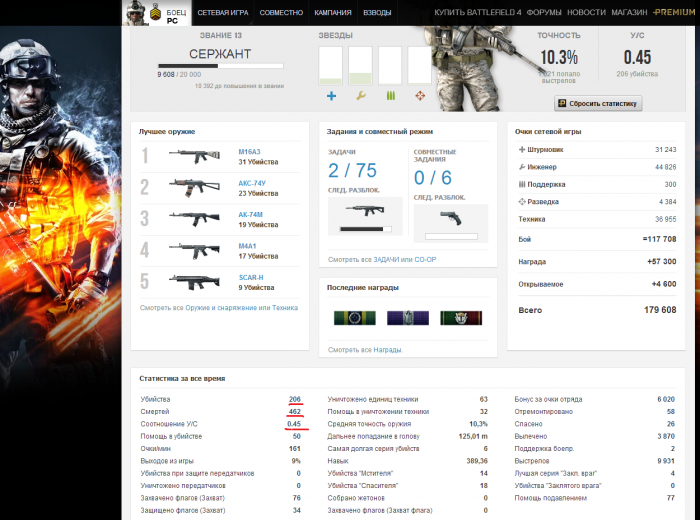Click the Recon class crosshair icon
700x520 pixels.
pyautogui.click(x=420, y=96)
